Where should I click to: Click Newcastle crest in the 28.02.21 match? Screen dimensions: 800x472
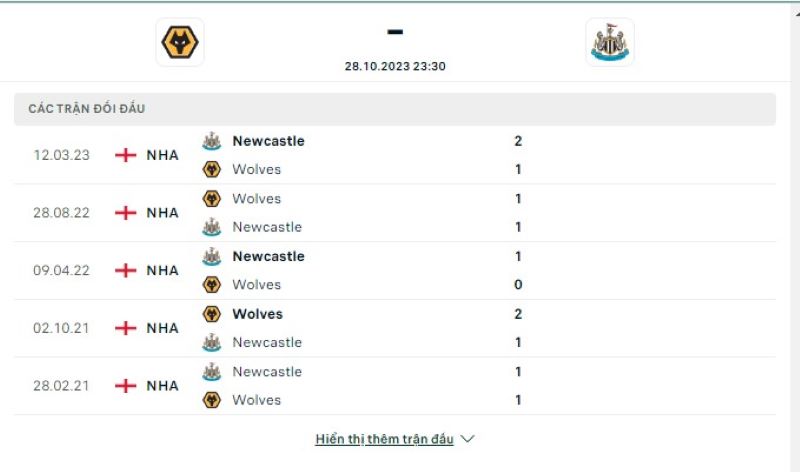click(x=212, y=371)
